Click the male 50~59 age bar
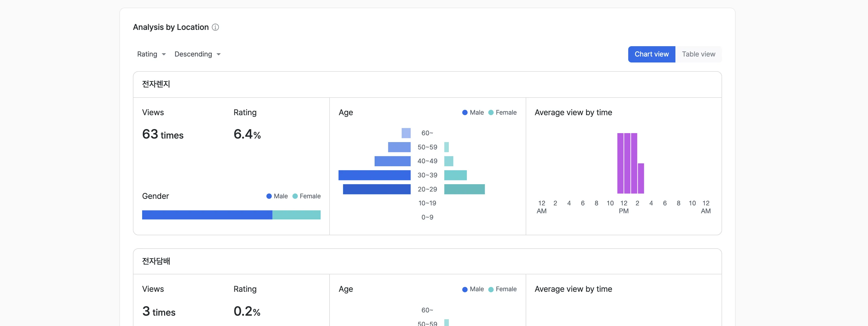The image size is (868, 326). coord(399,147)
